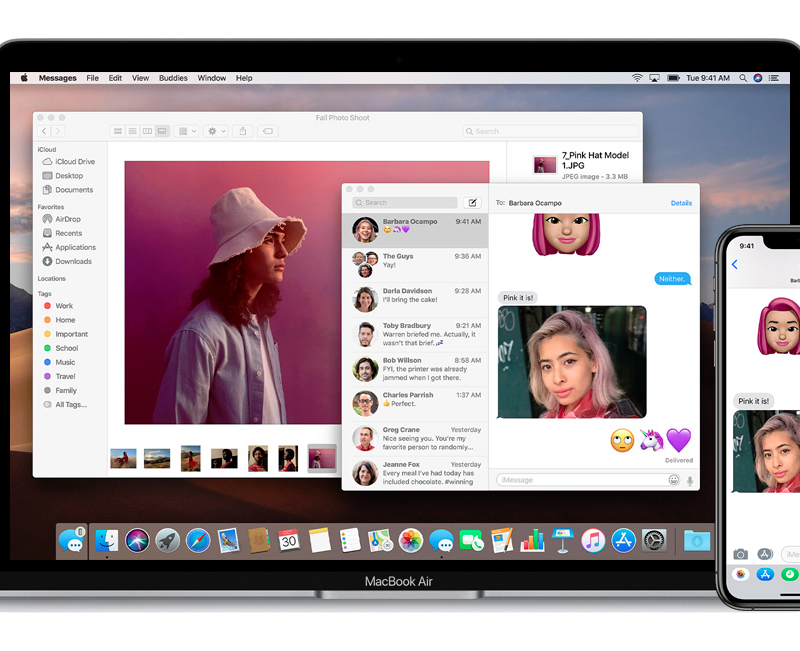Open Bob Willson conversation
800x651 pixels.
coord(415,369)
